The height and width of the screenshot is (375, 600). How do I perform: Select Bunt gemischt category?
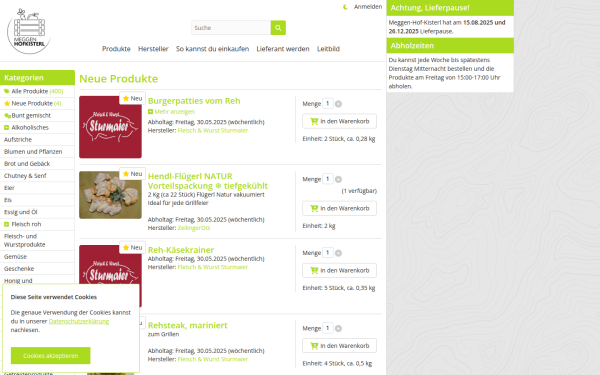pos(37,115)
